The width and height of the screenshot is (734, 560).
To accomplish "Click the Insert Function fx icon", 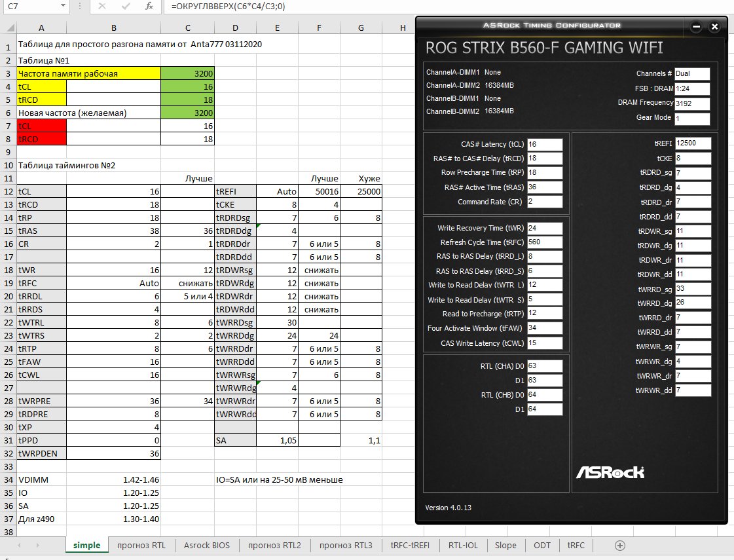I will tap(149, 6).
